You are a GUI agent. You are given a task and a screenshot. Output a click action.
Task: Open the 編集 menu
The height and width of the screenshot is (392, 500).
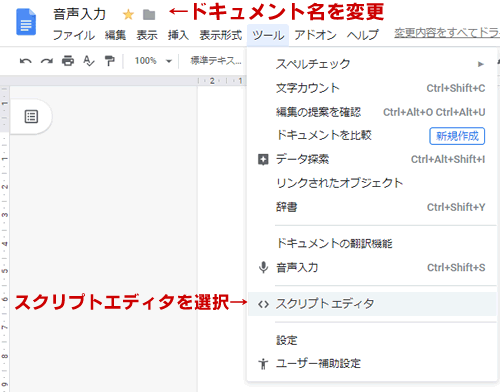pyautogui.click(x=115, y=35)
